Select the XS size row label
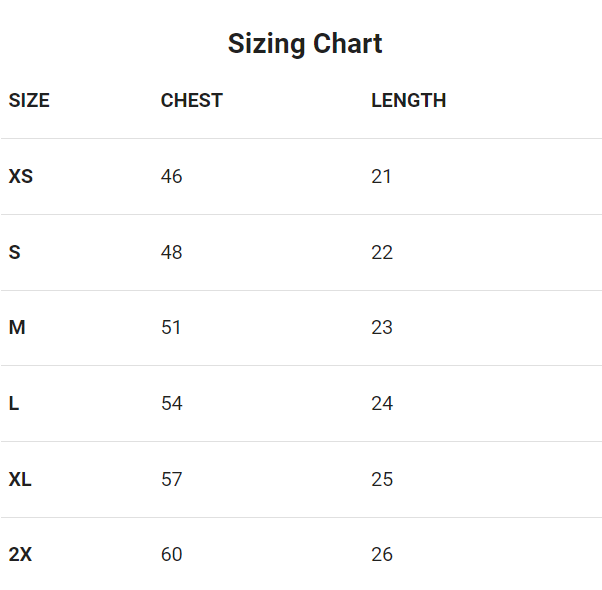This screenshot has width=602, height=590. pyautogui.click(x=21, y=177)
